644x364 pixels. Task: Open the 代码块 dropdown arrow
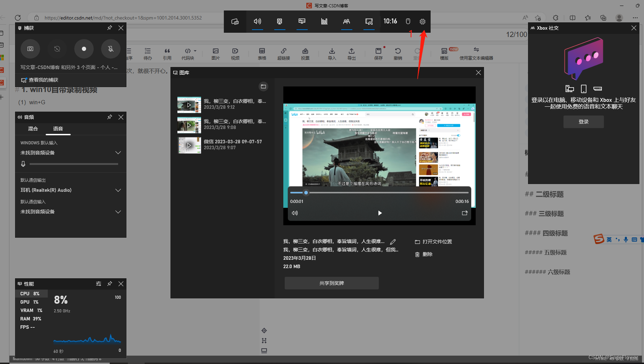195,51
